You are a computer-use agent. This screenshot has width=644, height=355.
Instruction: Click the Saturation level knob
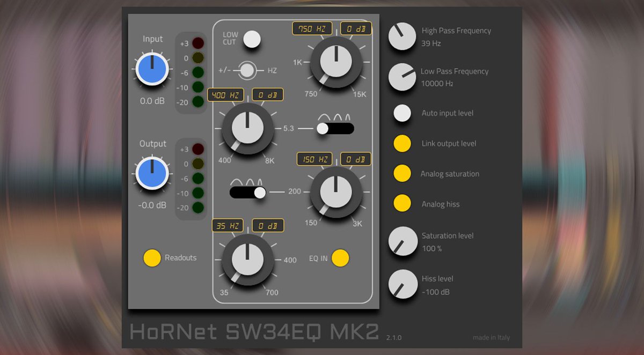(x=402, y=241)
